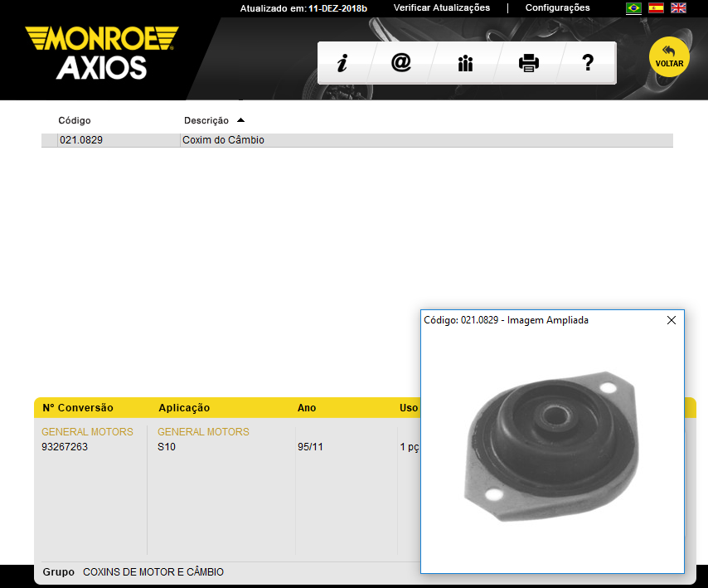708x588 pixels.
Task: Click the Aplicação column header
Action: click(184, 408)
